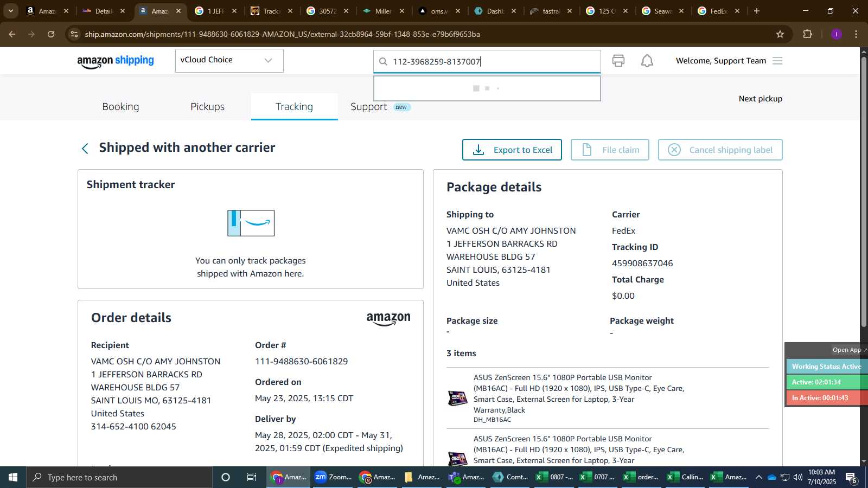Click the Windows taskbar search box
This screenshot has height=488, width=868.
pos(119,477)
